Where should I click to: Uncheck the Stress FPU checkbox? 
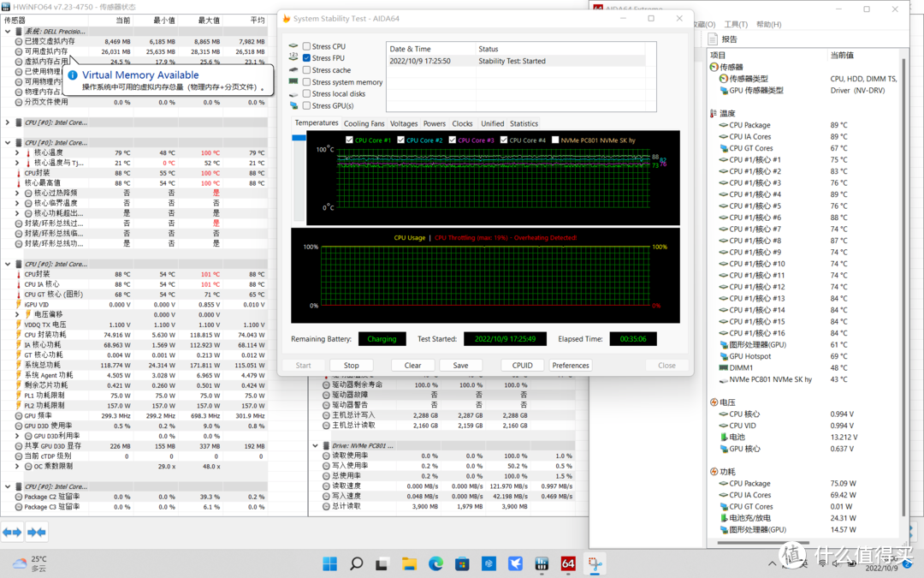(x=306, y=58)
